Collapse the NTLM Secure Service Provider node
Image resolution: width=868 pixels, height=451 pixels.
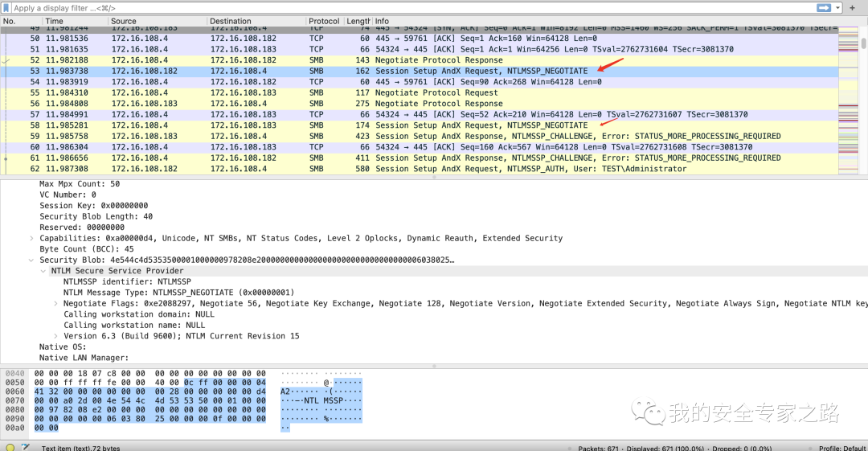pyautogui.click(x=43, y=271)
